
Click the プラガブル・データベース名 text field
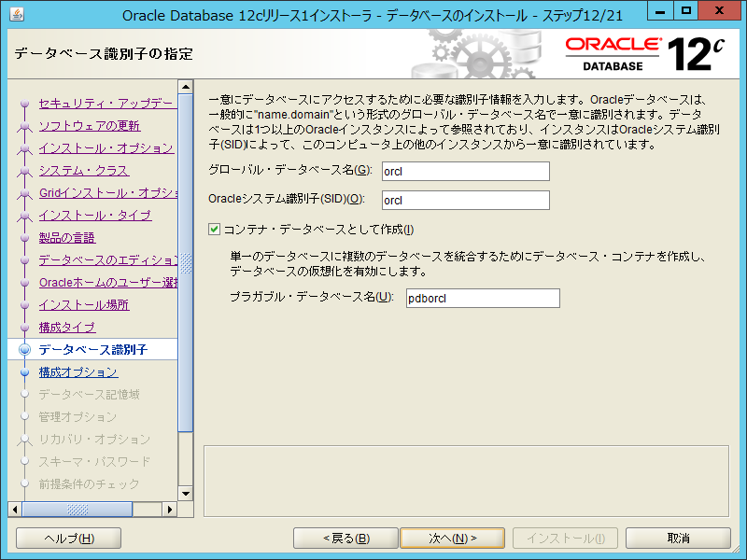coord(482,298)
